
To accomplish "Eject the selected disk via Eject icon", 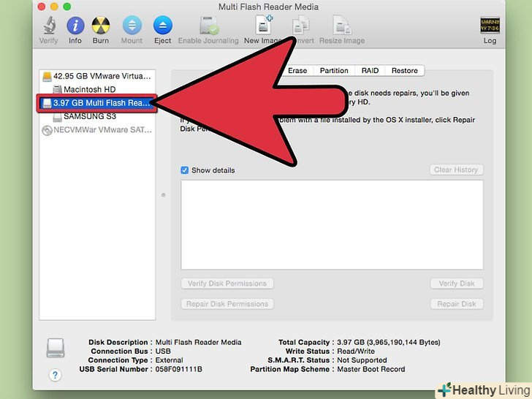I will tap(162, 26).
